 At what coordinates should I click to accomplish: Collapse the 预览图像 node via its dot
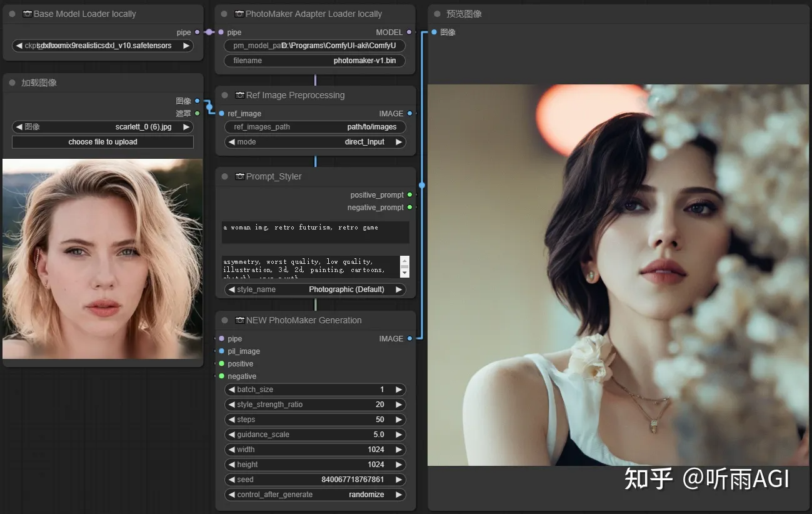[x=437, y=14]
